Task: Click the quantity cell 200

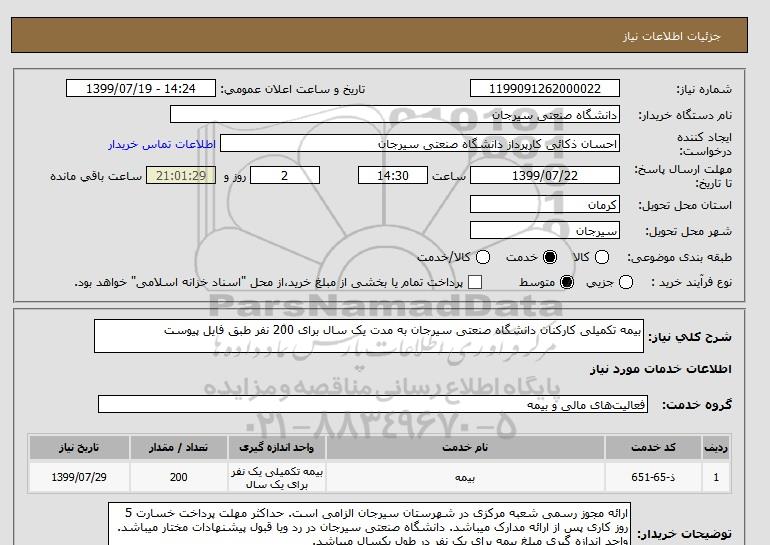Action: [x=178, y=477]
